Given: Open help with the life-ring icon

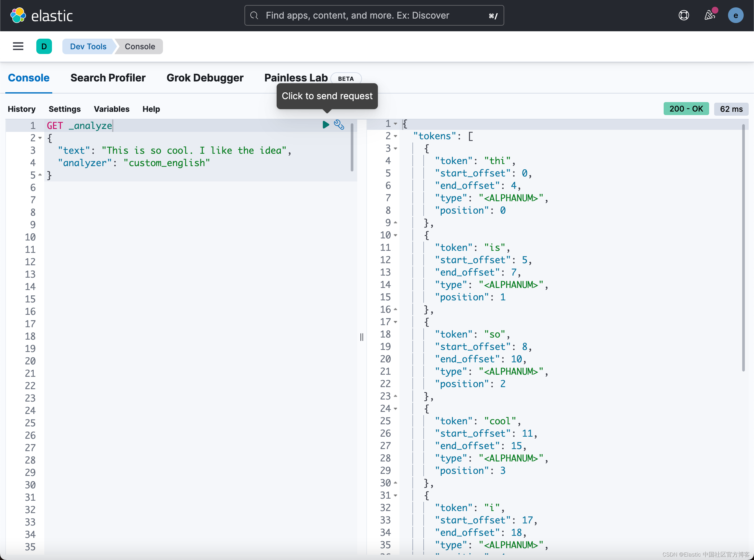Looking at the screenshot, I should coord(684,15).
